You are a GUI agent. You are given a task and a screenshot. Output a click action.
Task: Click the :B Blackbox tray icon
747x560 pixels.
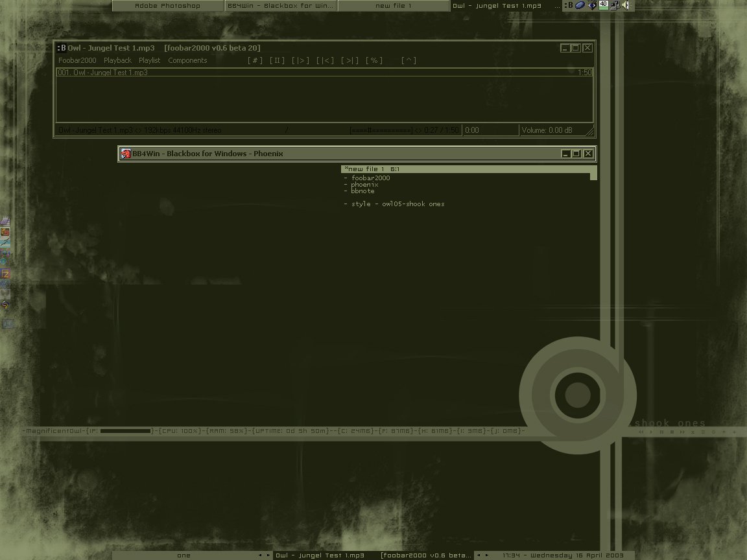coord(568,5)
